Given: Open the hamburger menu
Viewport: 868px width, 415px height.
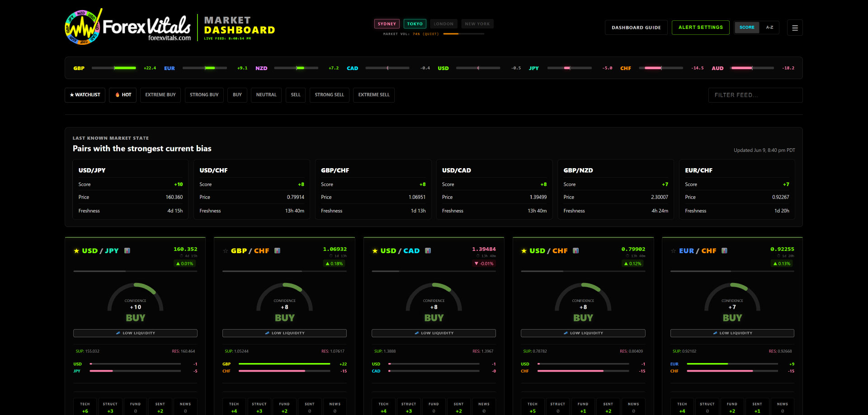Looking at the screenshot, I should tap(795, 28).
